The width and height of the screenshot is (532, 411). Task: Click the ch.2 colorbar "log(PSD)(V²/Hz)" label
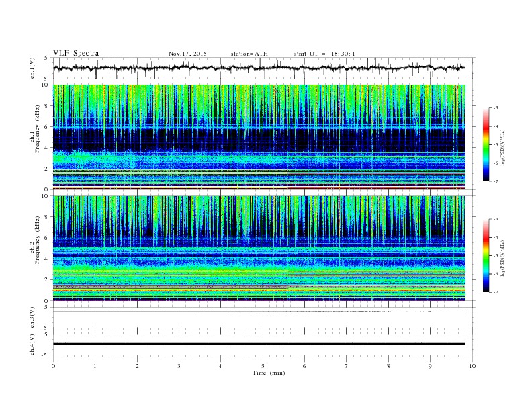coord(502,258)
